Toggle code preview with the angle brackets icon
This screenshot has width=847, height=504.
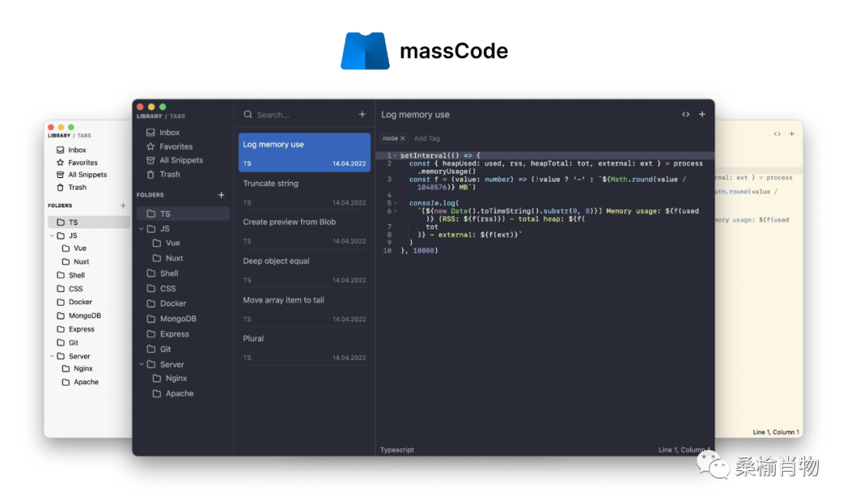[x=685, y=114]
